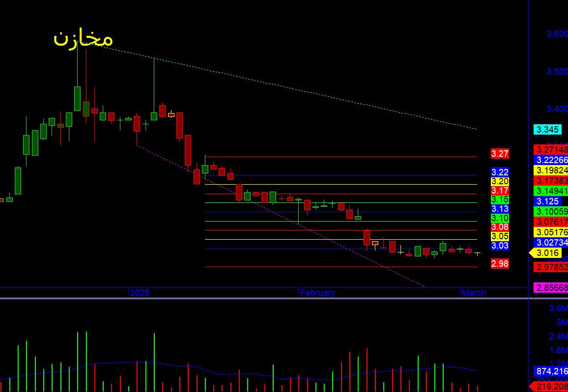Select the 3.22266 price tag on axis

[x=551, y=160]
